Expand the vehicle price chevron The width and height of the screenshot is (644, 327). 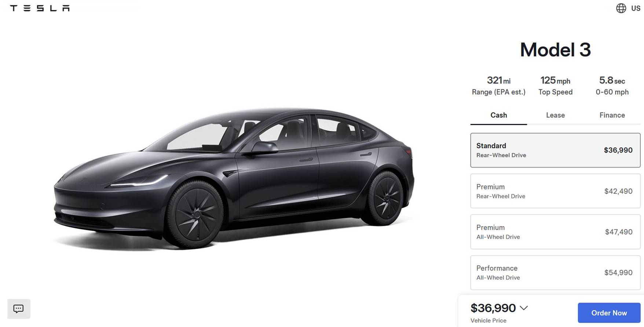point(524,308)
